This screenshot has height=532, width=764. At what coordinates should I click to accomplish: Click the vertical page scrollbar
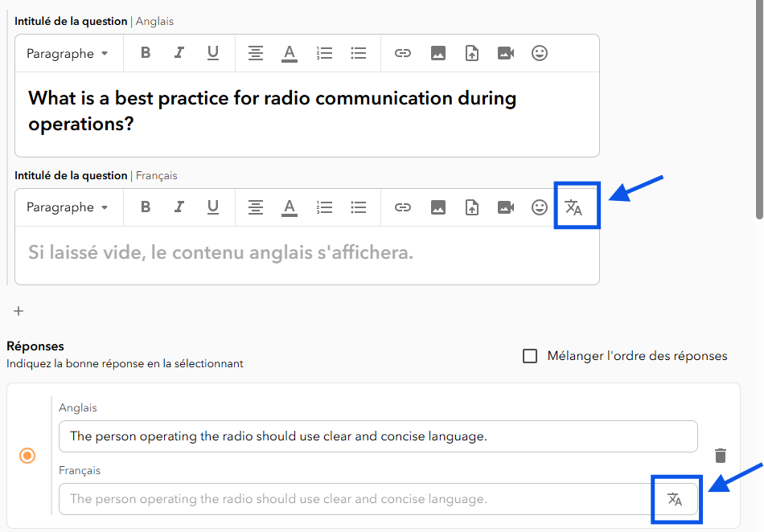coord(759,109)
